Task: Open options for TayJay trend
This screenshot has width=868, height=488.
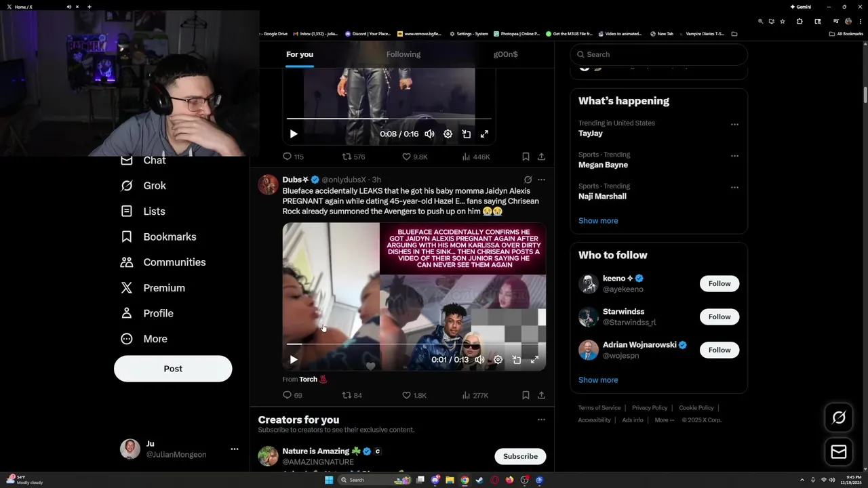Action: click(x=734, y=125)
